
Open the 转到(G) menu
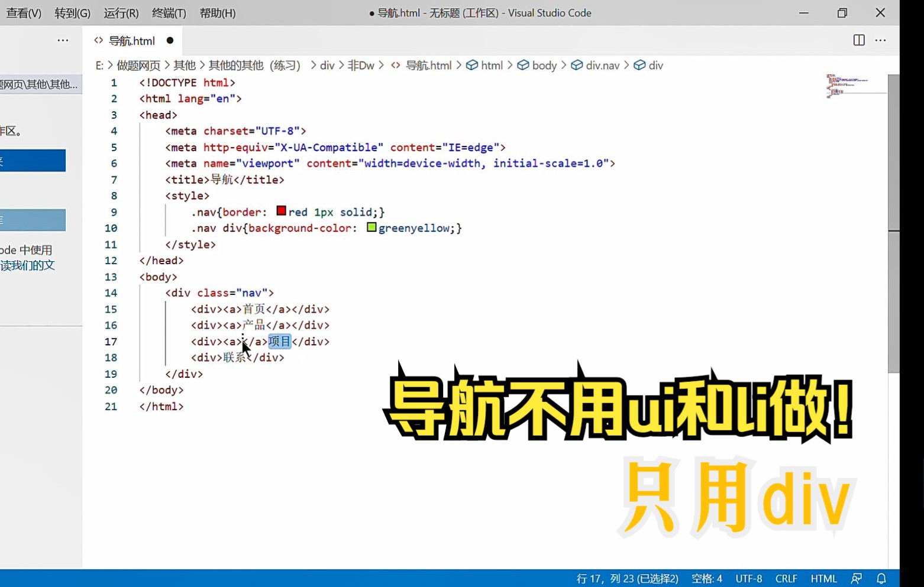[72, 13]
